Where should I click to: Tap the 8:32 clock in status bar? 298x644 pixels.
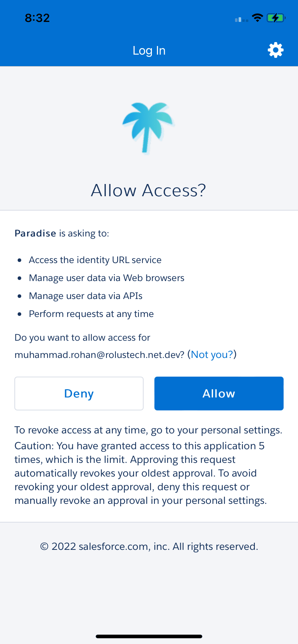point(37,18)
